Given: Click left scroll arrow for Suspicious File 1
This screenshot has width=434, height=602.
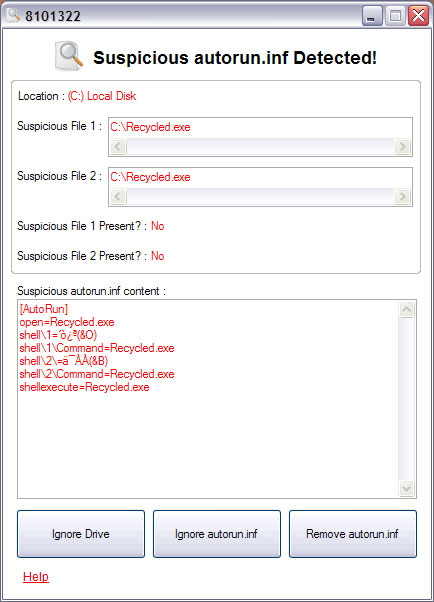Looking at the screenshot, I should pos(118,146).
